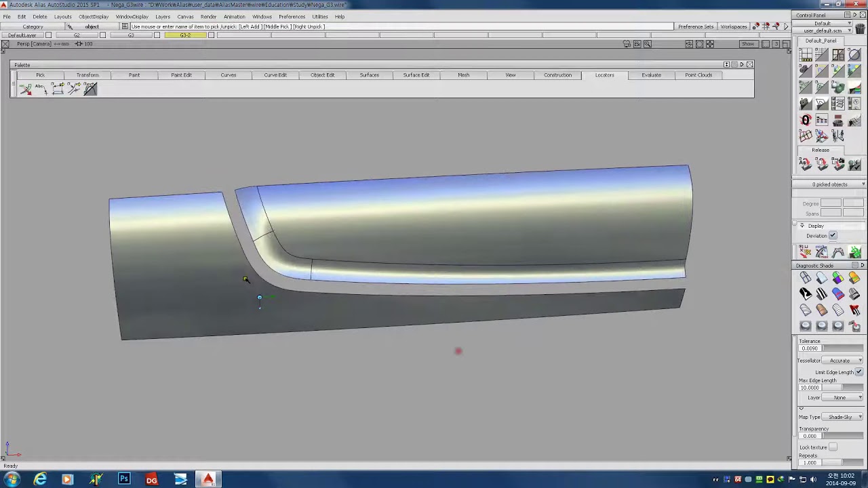Screen dimensions: 868x488
Task: Click the Preference Sets button
Action: pyautogui.click(x=696, y=26)
